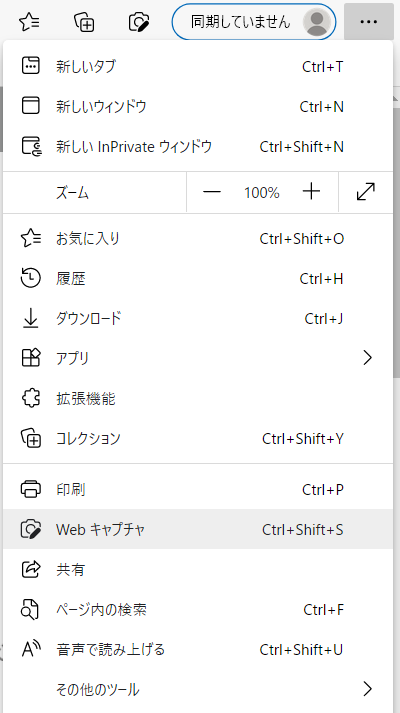Click the download arrow icon
The height and width of the screenshot is (713, 400).
[30, 318]
